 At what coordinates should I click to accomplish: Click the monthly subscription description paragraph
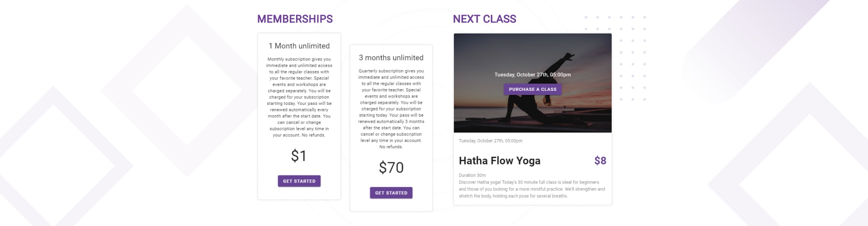click(299, 97)
